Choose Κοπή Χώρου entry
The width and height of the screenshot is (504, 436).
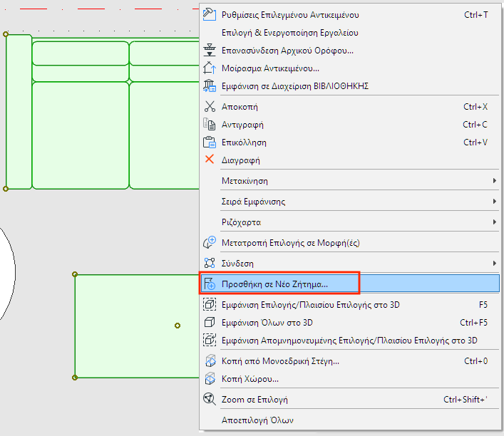349,379
